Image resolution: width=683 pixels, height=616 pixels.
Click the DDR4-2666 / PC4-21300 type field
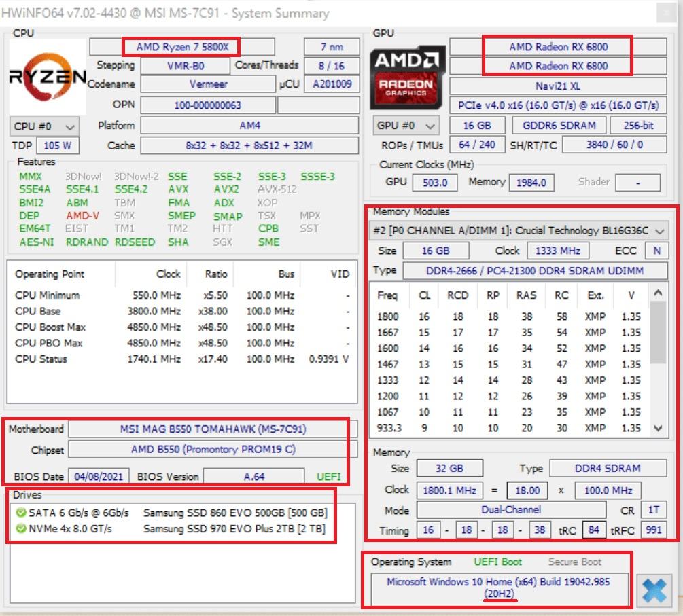tap(535, 271)
